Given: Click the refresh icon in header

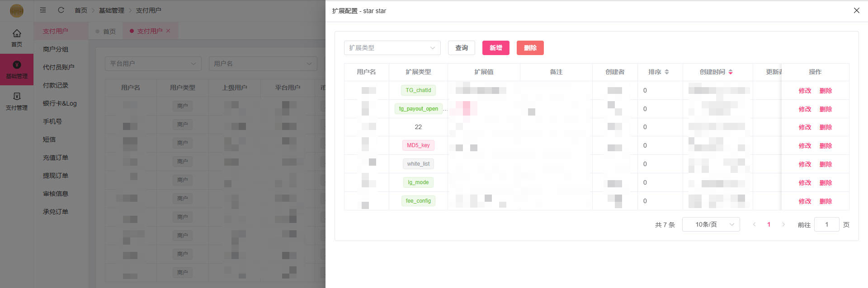Looking at the screenshot, I should point(61,10).
